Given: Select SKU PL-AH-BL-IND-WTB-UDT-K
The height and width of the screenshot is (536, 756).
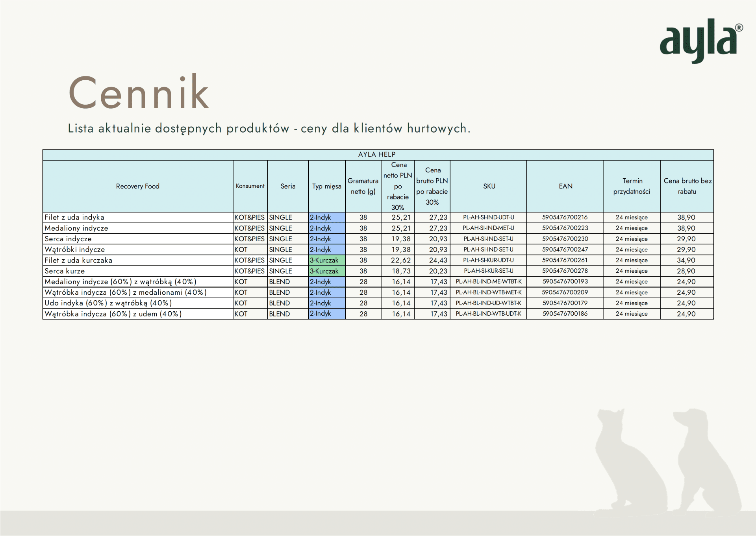Looking at the screenshot, I should [x=488, y=314].
